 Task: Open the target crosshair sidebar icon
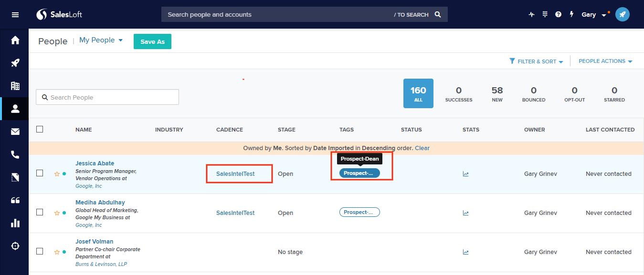[x=15, y=246]
